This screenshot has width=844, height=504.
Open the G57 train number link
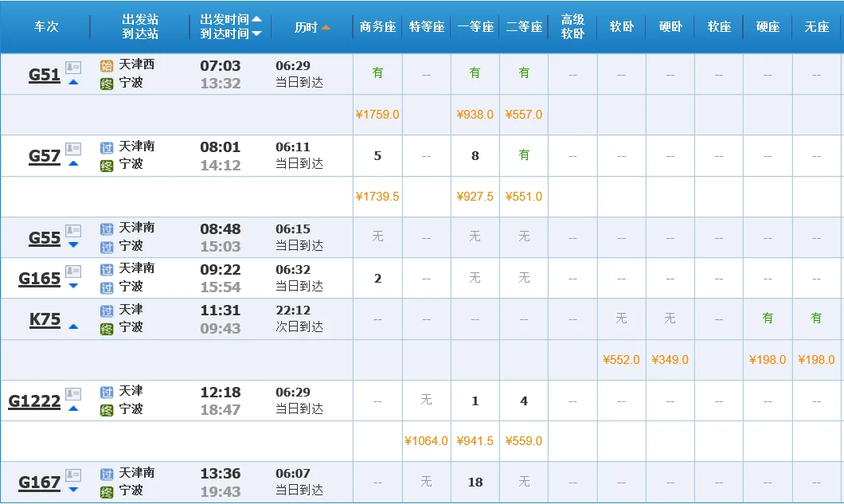pyautogui.click(x=43, y=155)
